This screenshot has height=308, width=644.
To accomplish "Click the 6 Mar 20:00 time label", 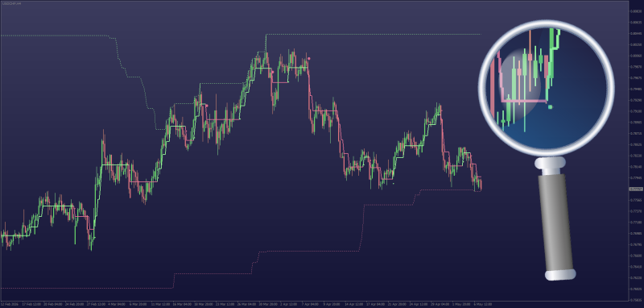I will pos(137,304).
